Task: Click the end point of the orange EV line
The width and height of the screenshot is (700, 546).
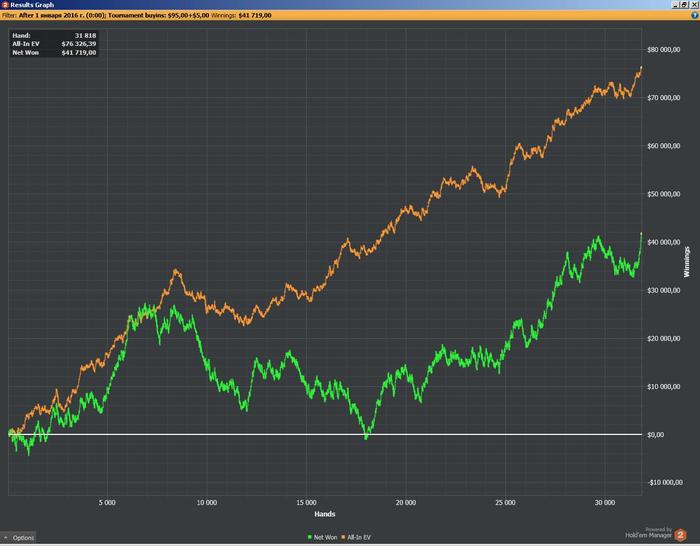Action: tap(642, 67)
